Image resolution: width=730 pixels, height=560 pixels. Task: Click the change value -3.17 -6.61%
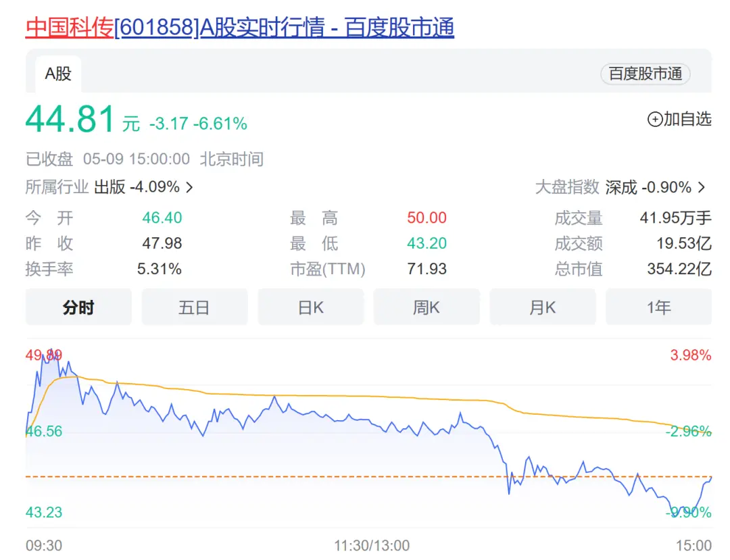click(198, 124)
